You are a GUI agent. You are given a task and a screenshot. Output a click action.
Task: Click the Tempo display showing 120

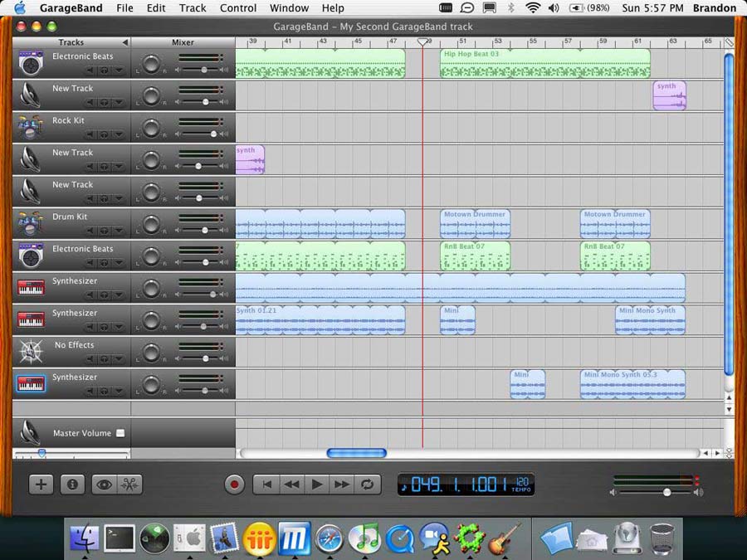521,485
